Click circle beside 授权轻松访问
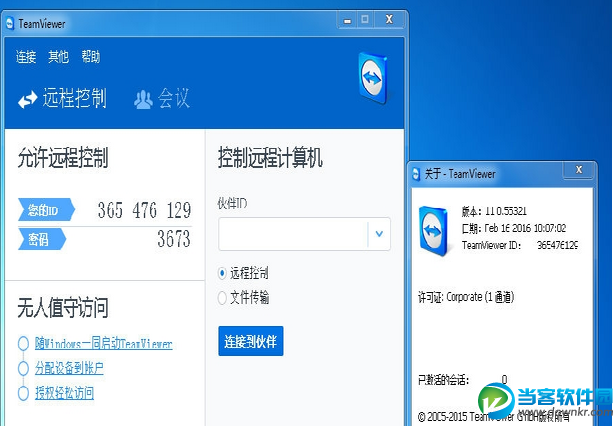 (x=23, y=393)
